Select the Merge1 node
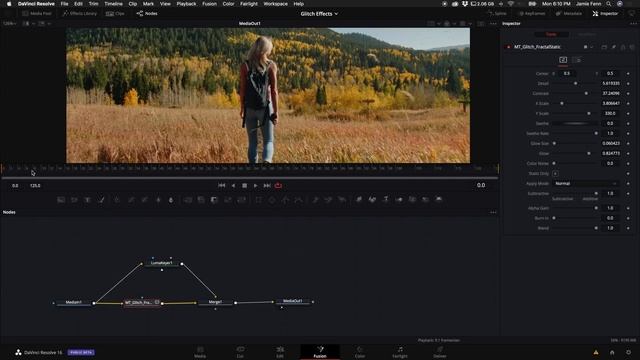This screenshot has width=640, height=360. point(215,302)
